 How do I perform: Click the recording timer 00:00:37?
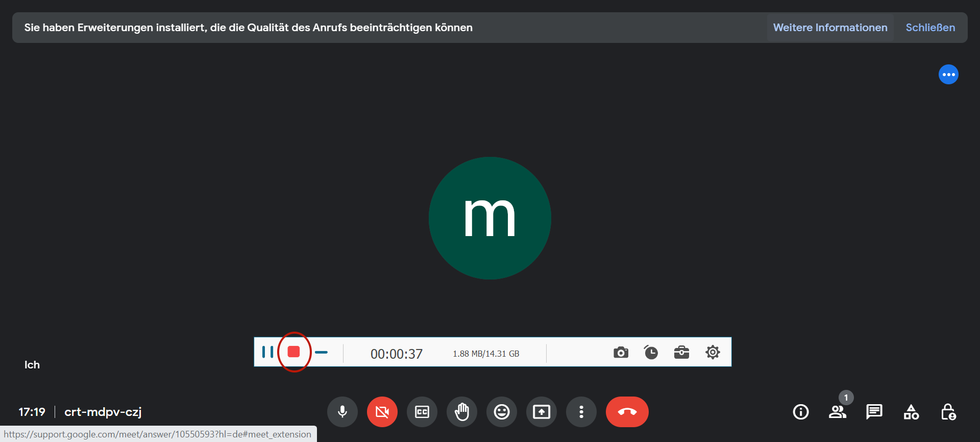397,354
